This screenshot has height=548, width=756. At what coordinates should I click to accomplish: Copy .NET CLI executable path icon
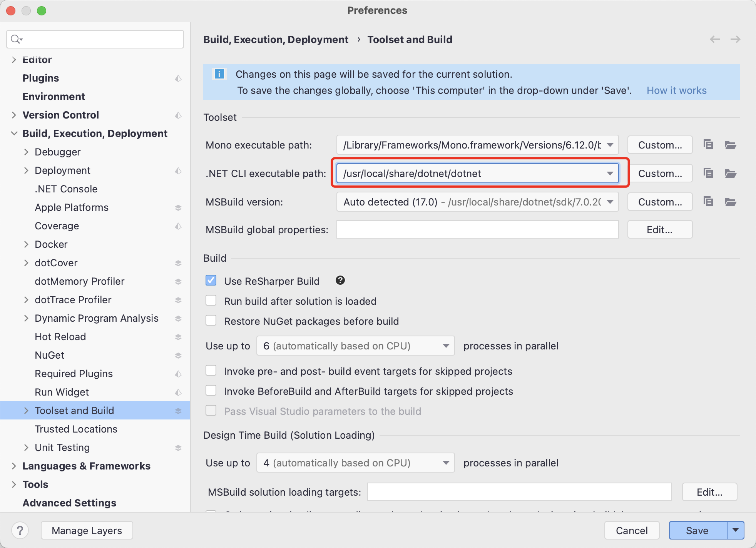708,173
